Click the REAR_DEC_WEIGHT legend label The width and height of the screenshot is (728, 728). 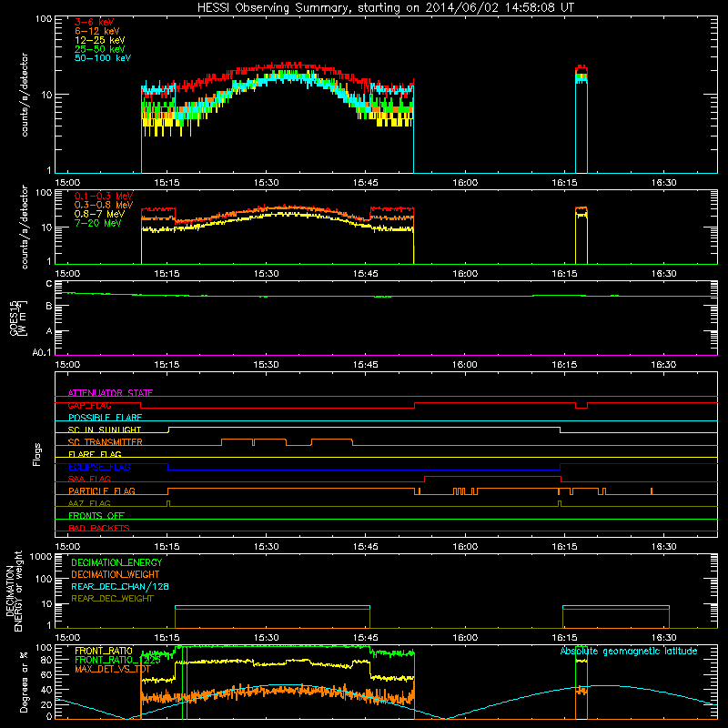pos(112,599)
